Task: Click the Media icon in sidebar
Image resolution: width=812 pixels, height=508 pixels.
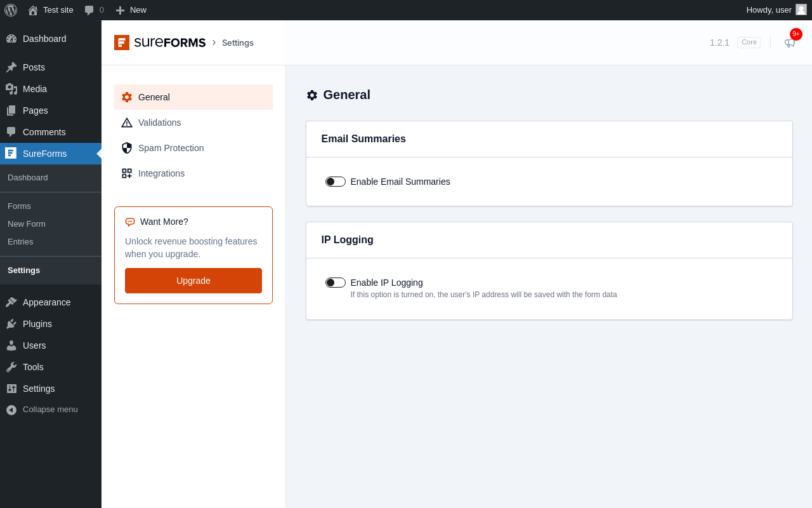Action: pos(11,89)
